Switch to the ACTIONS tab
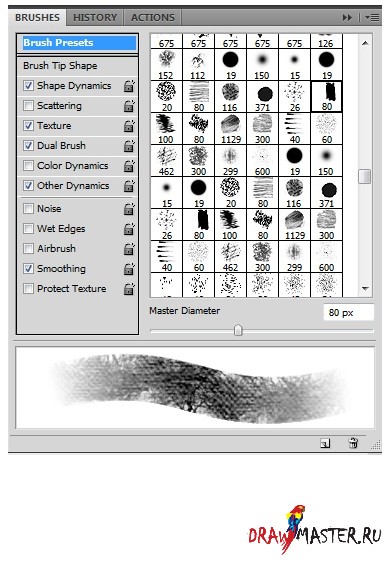The width and height of the screenshot is (389, 562). [153, 17]
